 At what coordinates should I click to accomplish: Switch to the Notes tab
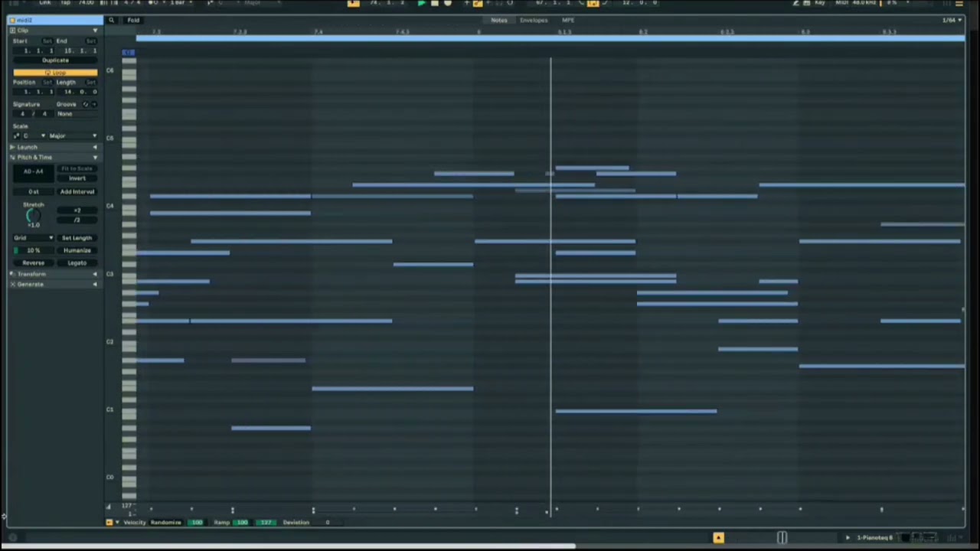point(499,20)
